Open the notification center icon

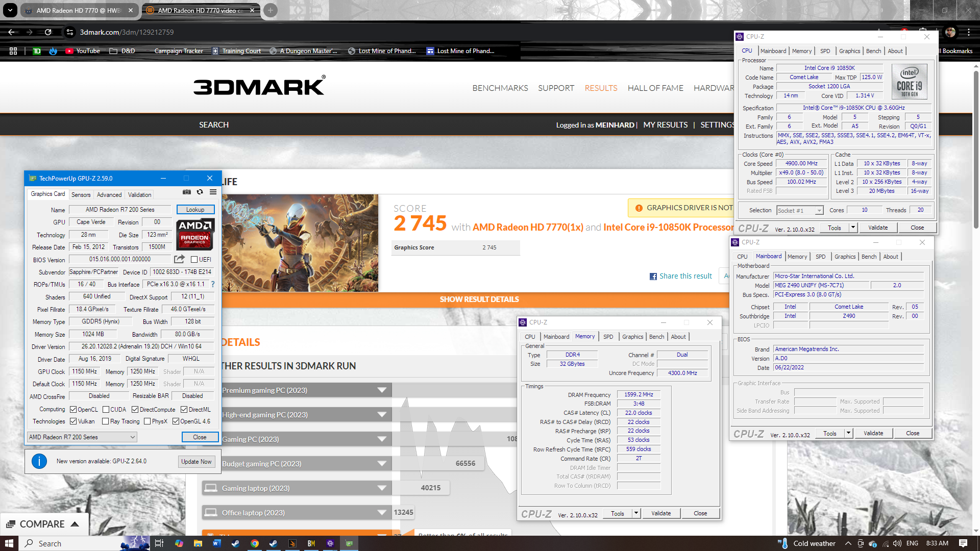[x=963, y=543]
